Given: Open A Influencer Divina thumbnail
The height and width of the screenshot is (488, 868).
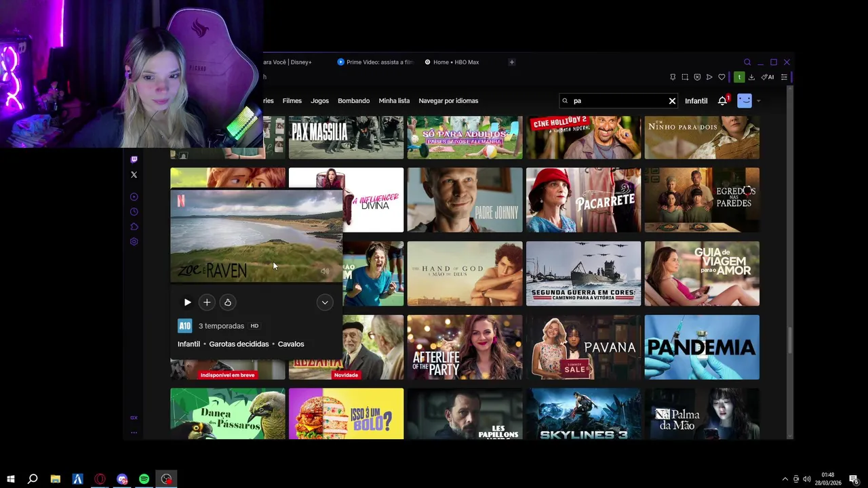Looking at the screenshot, I should [x=373, y=200].
